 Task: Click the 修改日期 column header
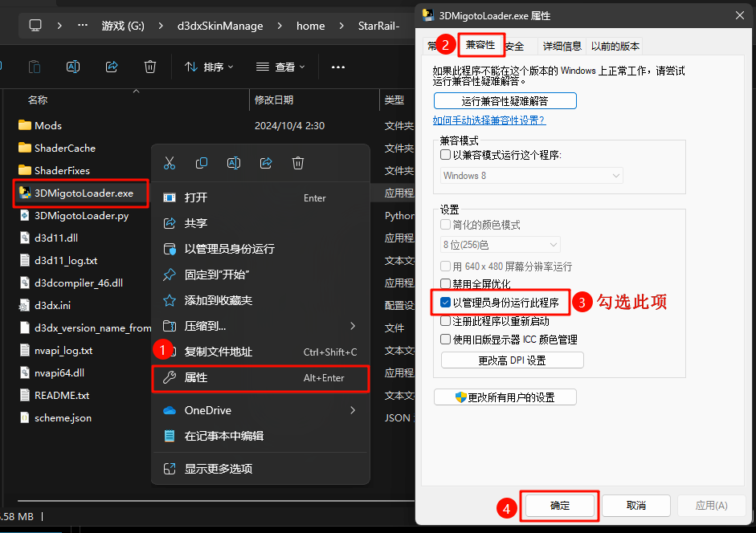pyautogui.click(x=274, y=100)
